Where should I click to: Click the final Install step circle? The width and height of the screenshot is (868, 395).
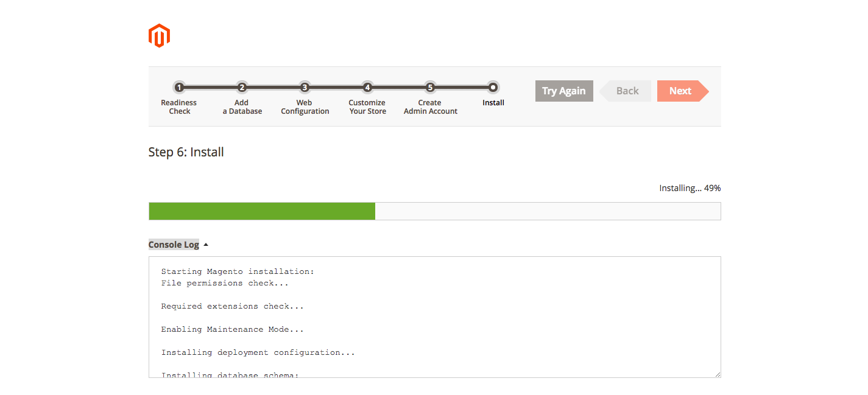[x=493, y=88]
